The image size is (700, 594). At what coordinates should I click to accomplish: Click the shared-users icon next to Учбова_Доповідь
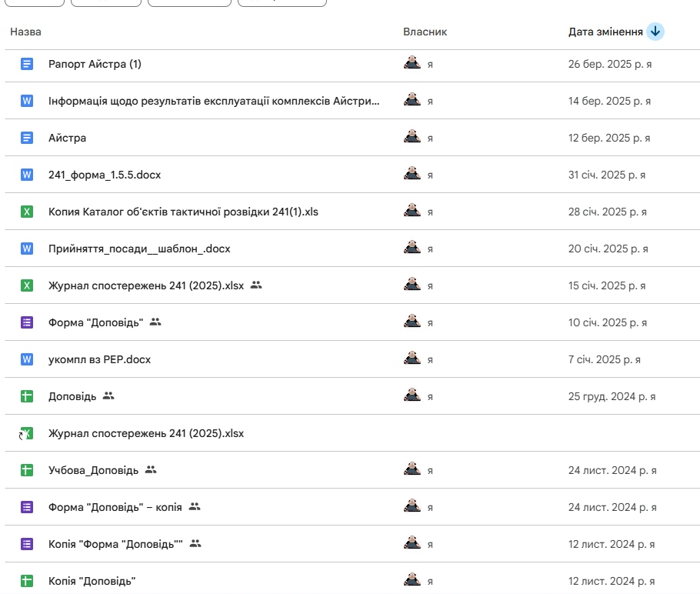click(151, 470)
